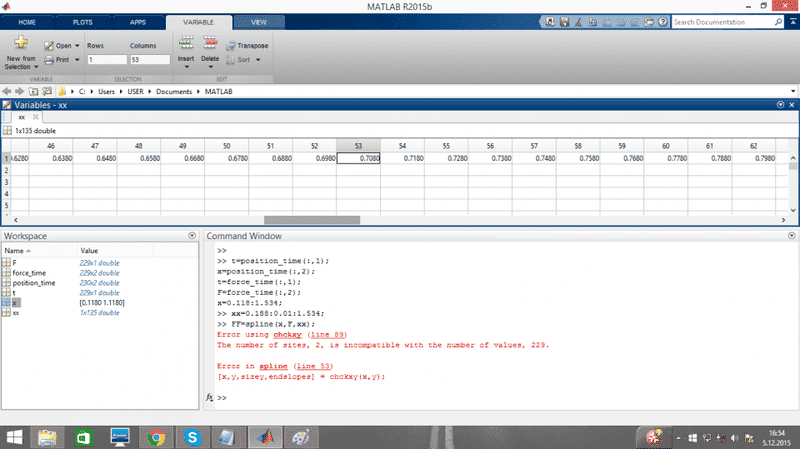800x449 pixels.
Task: Click the variable F icon in Workspace
Action: 6,263
